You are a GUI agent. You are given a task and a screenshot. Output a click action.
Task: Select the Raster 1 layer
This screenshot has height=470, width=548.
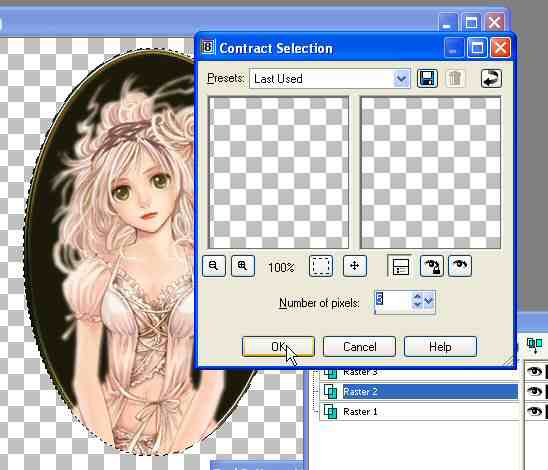click(x=430, y=411)
